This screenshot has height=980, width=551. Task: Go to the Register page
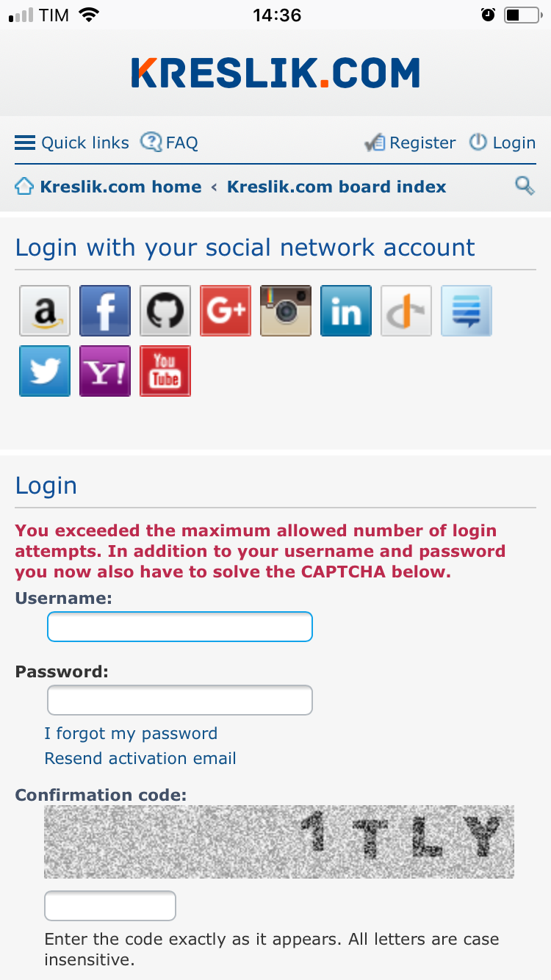(411, 143)
